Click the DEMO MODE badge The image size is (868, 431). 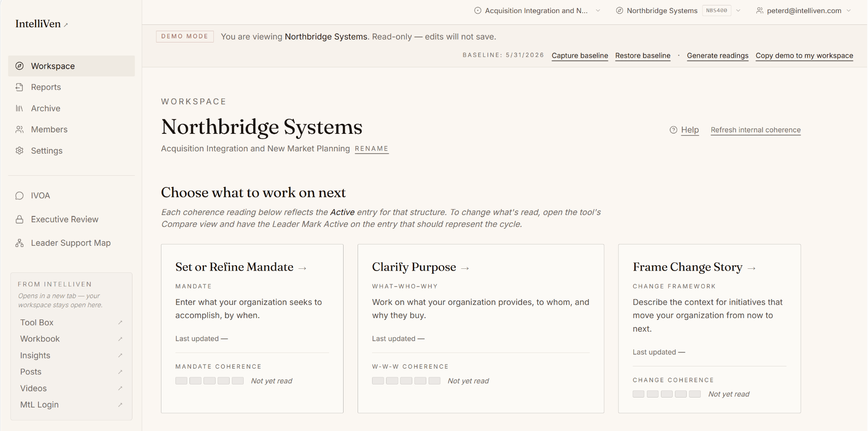click(x=185, y=37)
